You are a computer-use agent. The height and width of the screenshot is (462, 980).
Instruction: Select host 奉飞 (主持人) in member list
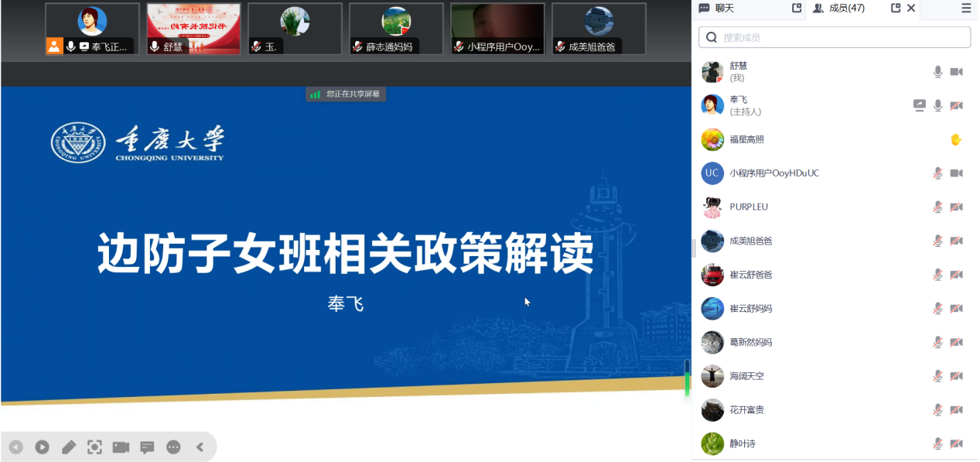pos(835,105)
